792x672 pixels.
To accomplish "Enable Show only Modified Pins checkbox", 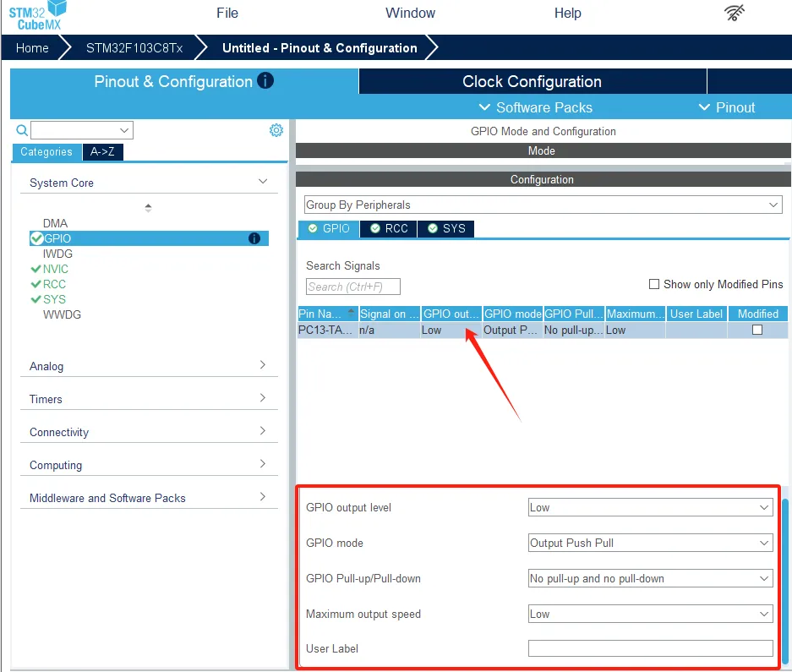I will pyautogui.click(x=654, y=284).
